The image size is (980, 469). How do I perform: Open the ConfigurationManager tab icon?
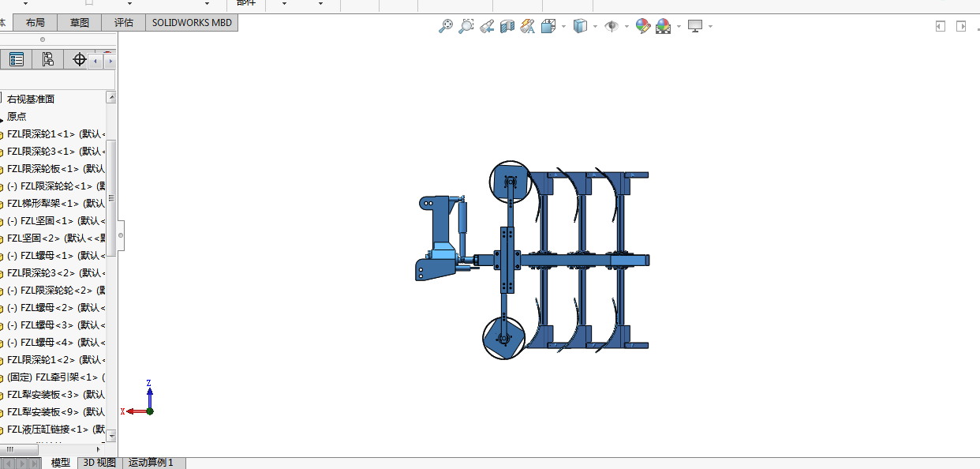coord(47,59)
